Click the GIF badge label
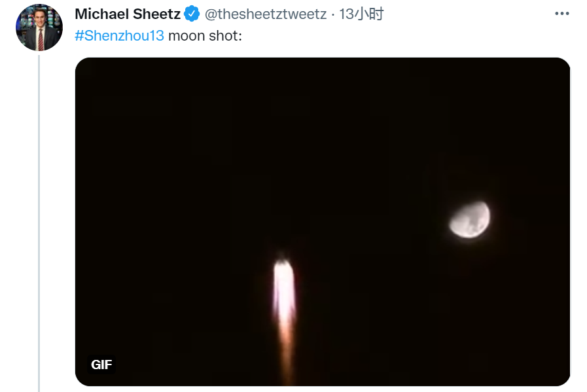 pos(101,365)
